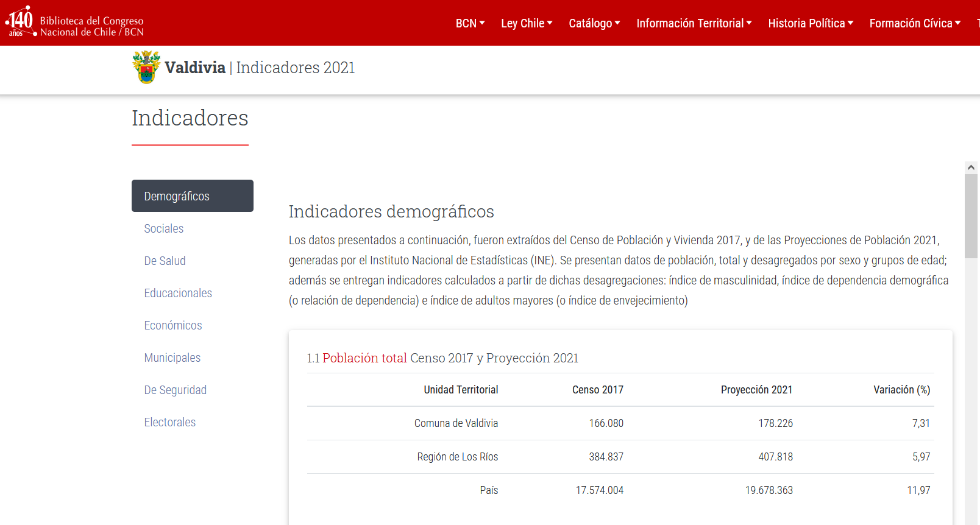Open the BCN dropdown menu
The image size is (980, 525).
click(470, 23)
